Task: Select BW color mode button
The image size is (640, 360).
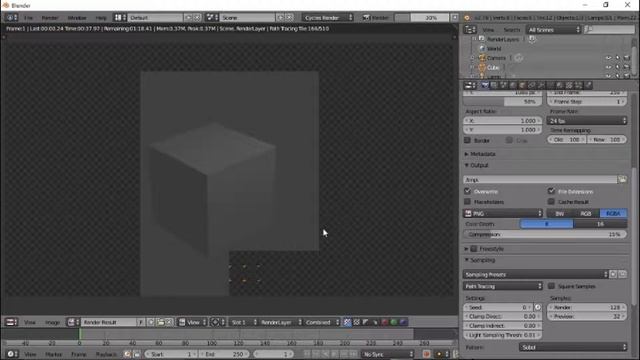Action: click(x=560, y=213)
